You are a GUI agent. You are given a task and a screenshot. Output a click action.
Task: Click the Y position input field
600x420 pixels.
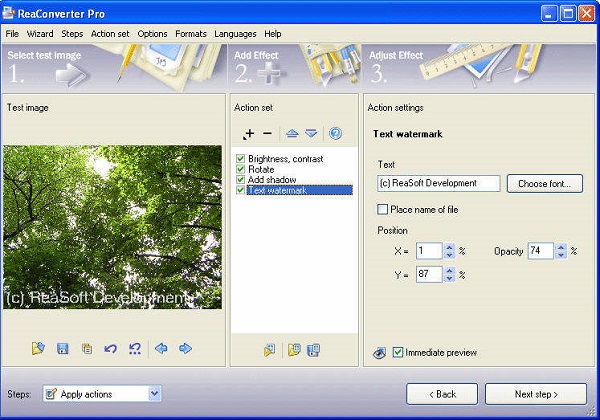click(x=429, y=274)
